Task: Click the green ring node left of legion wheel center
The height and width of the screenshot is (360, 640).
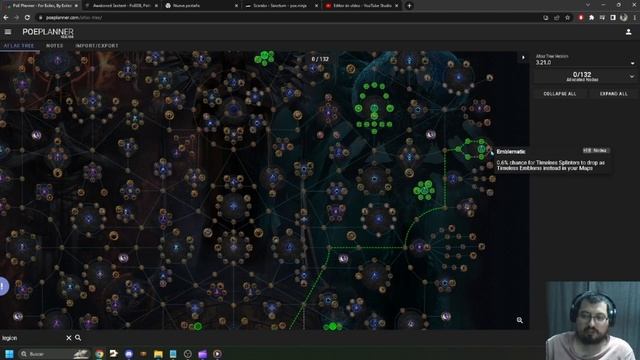Action: pyautogui.click(x=358, y=108)
